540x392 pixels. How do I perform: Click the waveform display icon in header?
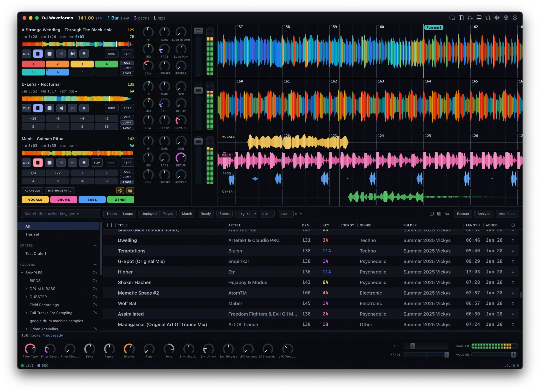(x=497, y=18)
